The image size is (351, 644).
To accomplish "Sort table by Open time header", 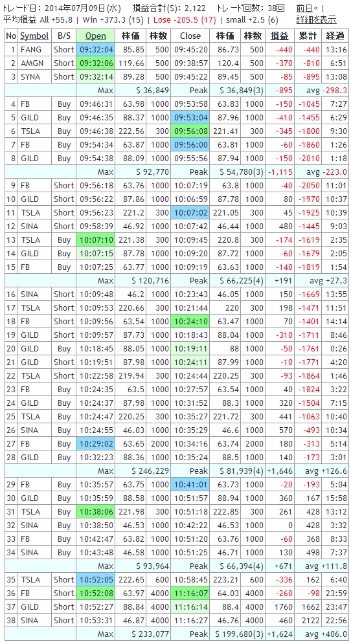I will pos(95,36).
